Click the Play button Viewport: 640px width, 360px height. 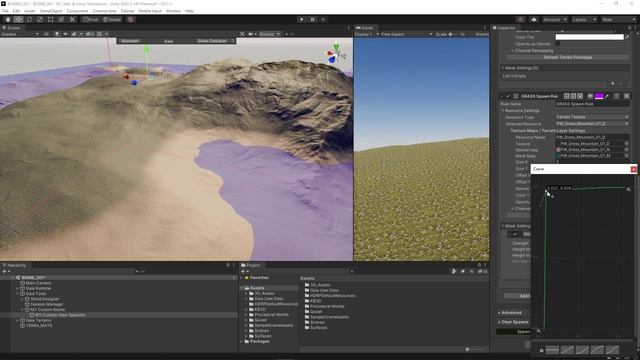pos(302,19)
